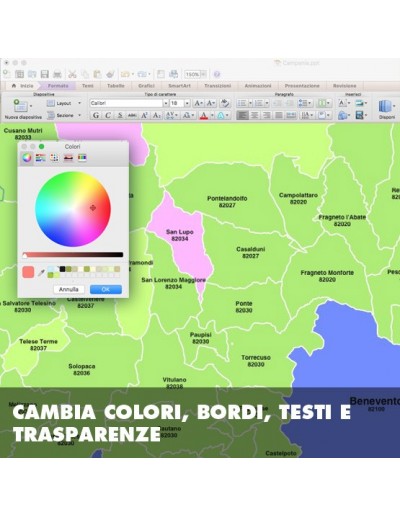Undo the last action in the toolbar
This screenshot has height=517, width=400.
point(125,74)
